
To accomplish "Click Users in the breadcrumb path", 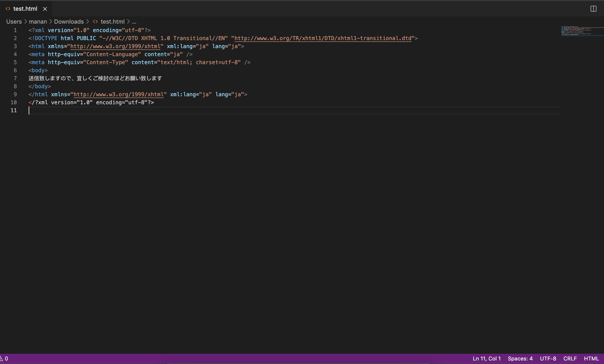I will tap(14, 22).
